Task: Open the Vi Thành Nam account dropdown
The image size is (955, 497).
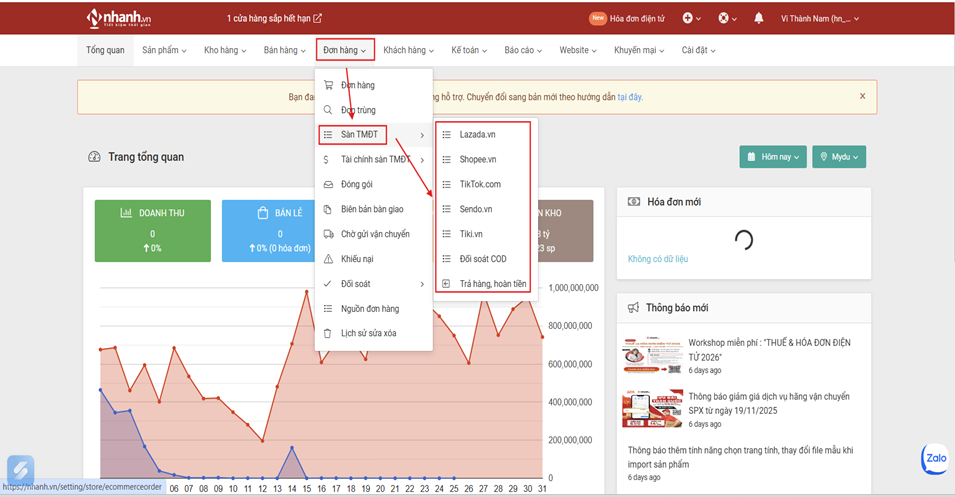Action: (820, 18)
